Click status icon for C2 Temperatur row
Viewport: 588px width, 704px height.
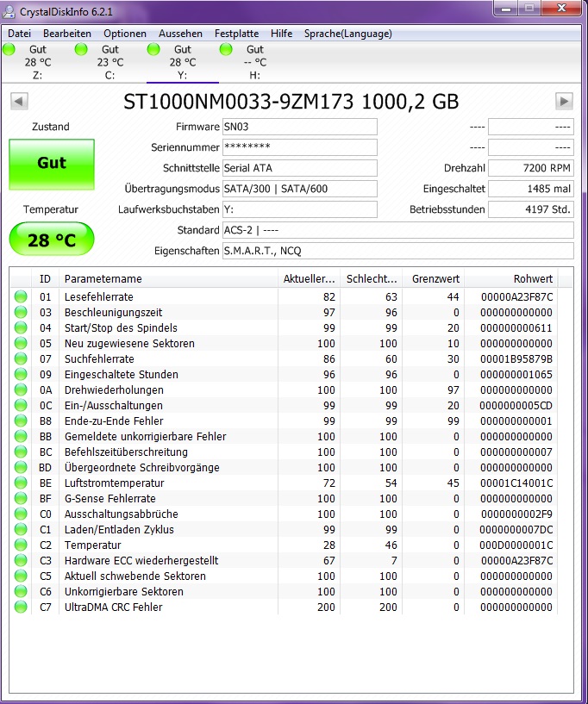(x=21, y=545)
